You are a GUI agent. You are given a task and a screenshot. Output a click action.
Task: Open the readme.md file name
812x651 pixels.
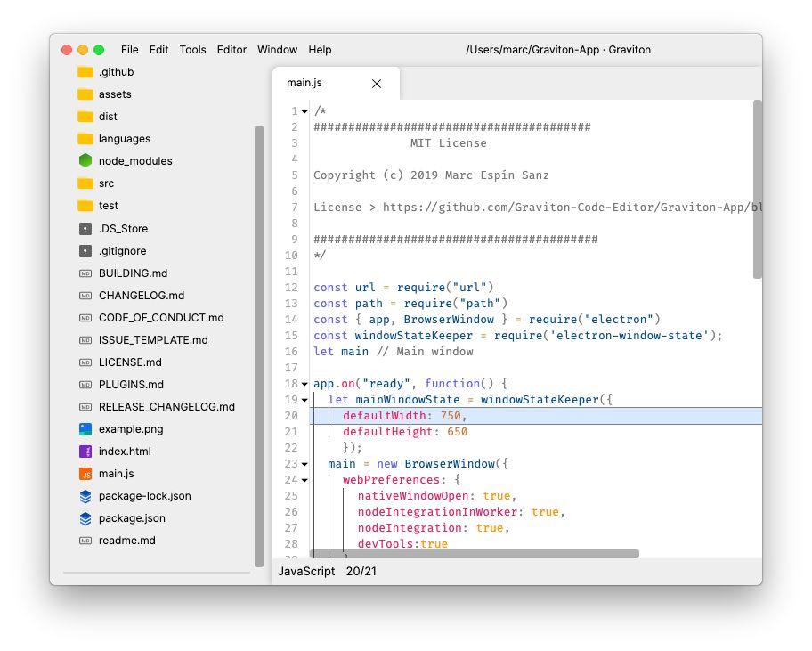tap(126, 541)
